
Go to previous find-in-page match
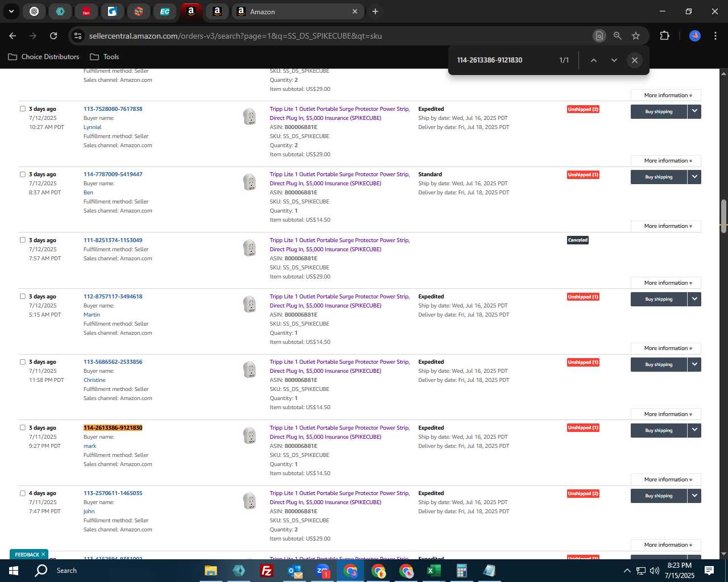[593, 60]
